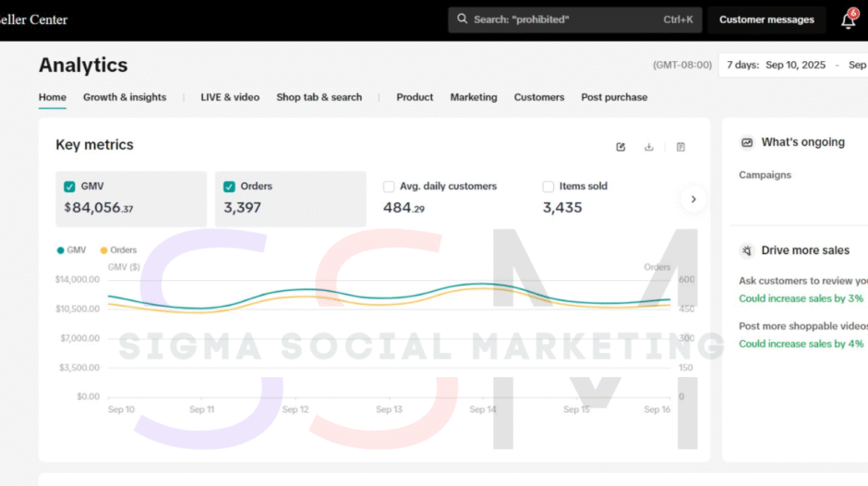Enable the Avg. daily customers checkbox
This screenshot has height=486, width=868.
coord(389,187)
